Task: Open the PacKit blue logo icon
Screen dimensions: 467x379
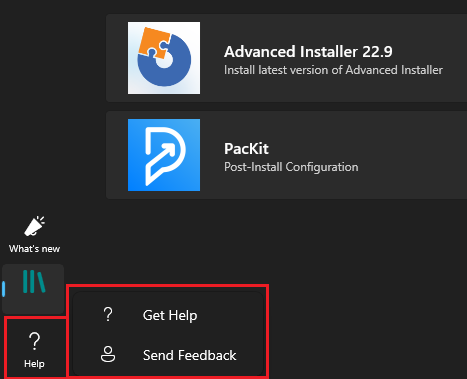Action: point(164,155)
